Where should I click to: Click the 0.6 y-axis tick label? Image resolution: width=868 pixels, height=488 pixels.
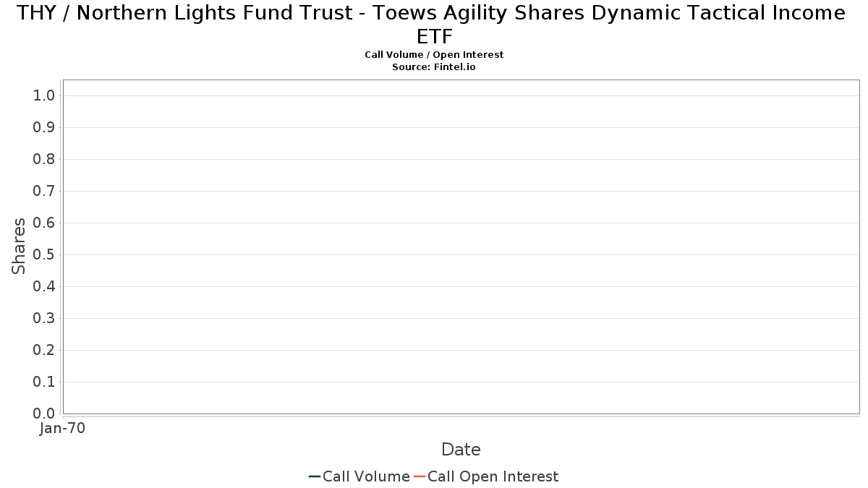tap(44, 223)
